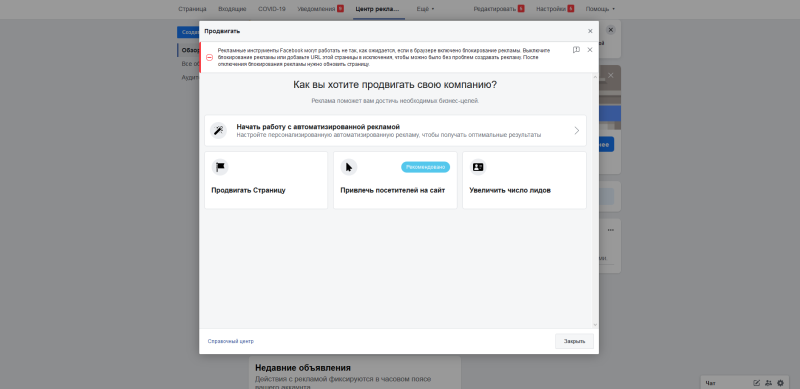Click the dialog scrollbar down arrow
The width and height of the screenshot is (800, 389).
595,325
